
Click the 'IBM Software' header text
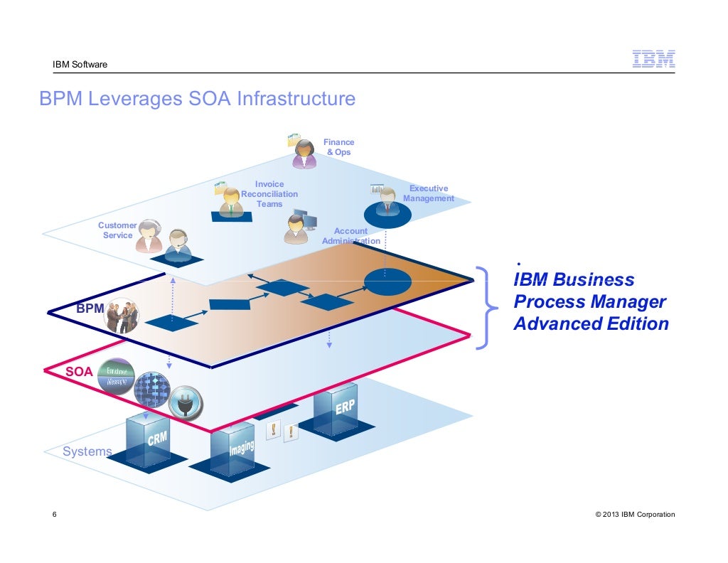click(80, 65)
